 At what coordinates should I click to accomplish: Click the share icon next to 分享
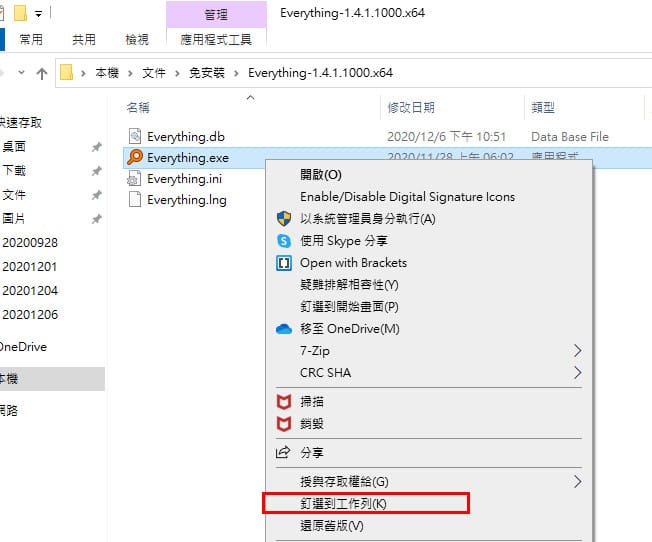[x=283, y=452]
